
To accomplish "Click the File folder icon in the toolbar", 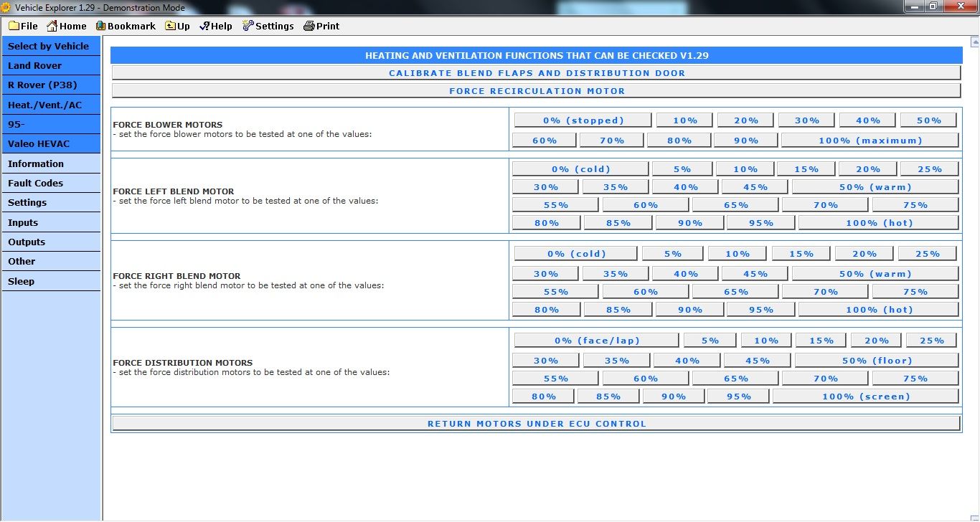I will (x=14, y=26).
